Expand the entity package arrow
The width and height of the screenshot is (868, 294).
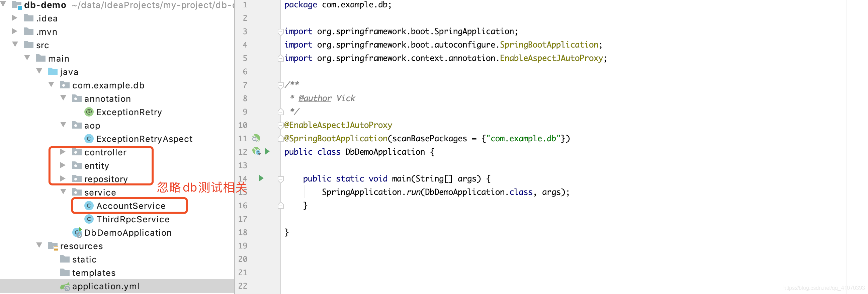pos(63,165)
